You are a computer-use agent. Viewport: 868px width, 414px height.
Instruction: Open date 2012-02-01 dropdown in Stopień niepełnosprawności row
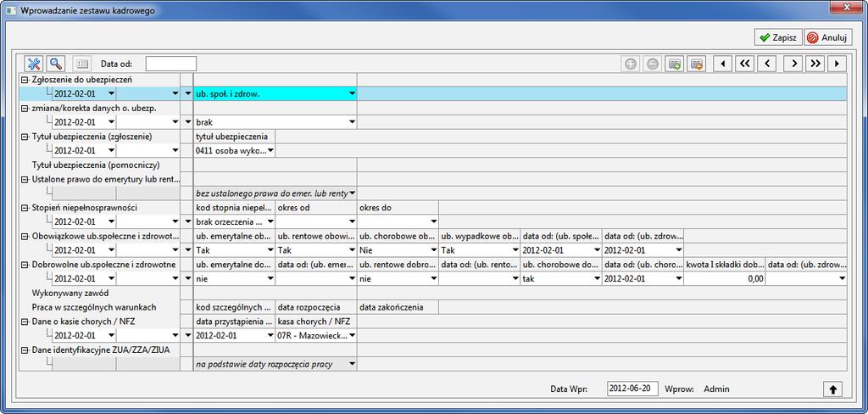(x=111, y=221)
